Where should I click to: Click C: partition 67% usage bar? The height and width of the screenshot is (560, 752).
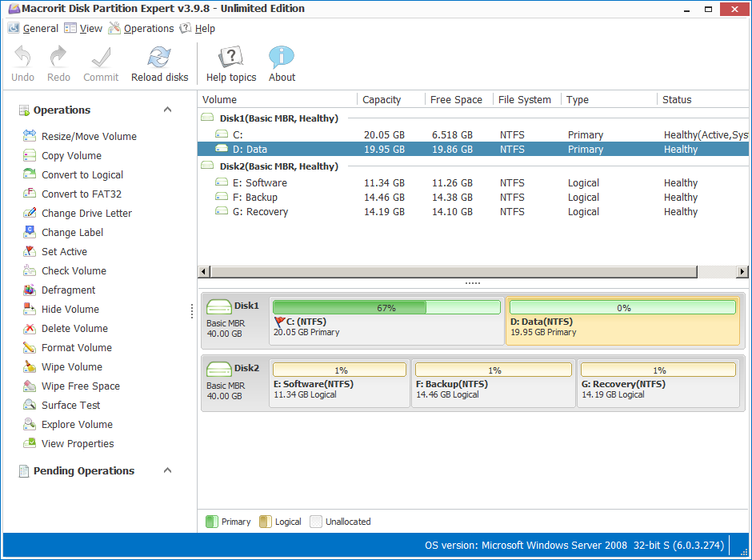click(x=386, y=307)
